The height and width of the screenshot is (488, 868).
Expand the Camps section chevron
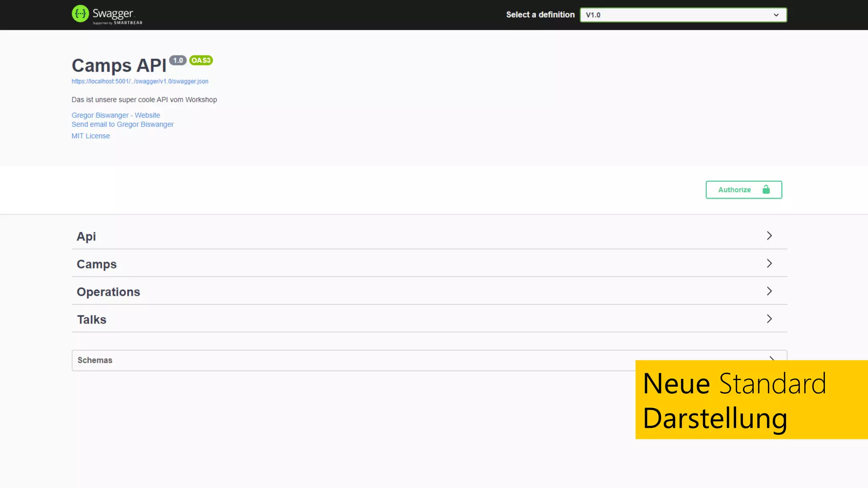tap(769, 263)
